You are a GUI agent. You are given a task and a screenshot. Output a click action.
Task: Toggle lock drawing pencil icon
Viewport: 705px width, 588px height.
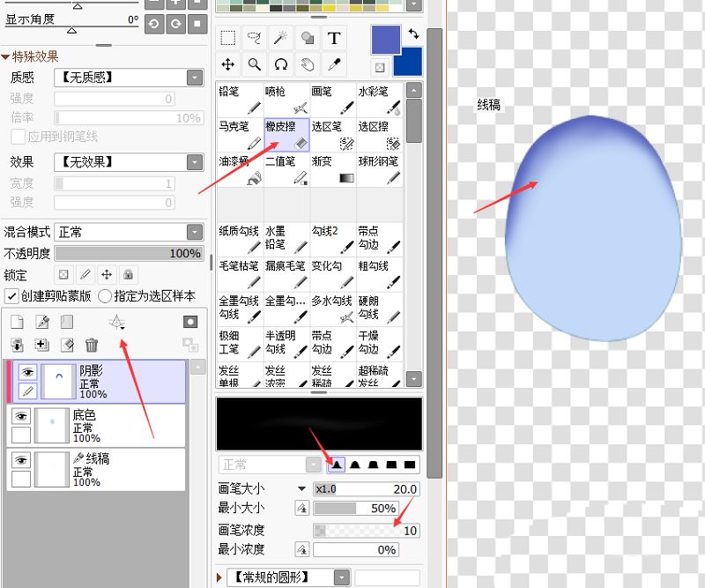click(85, 274)
